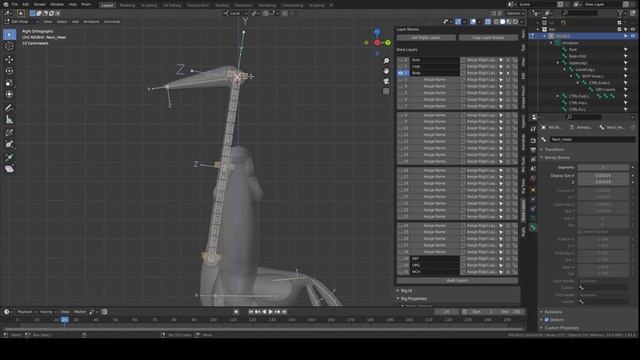Open Tool properties tab icon
This screenshot has width=640, height=360.
pos(533,129)
